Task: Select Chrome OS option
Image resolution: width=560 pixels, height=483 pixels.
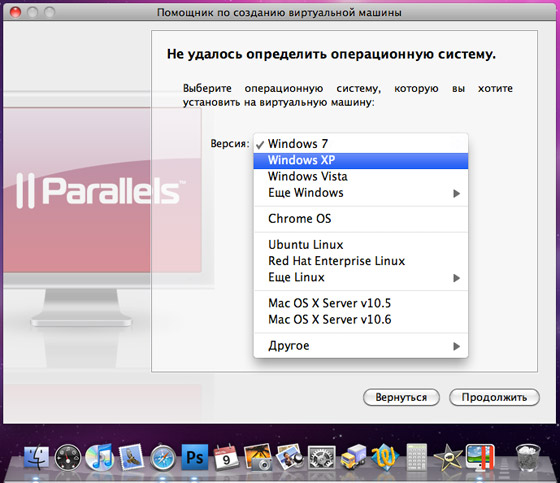Action: click(x=360, y=219)
